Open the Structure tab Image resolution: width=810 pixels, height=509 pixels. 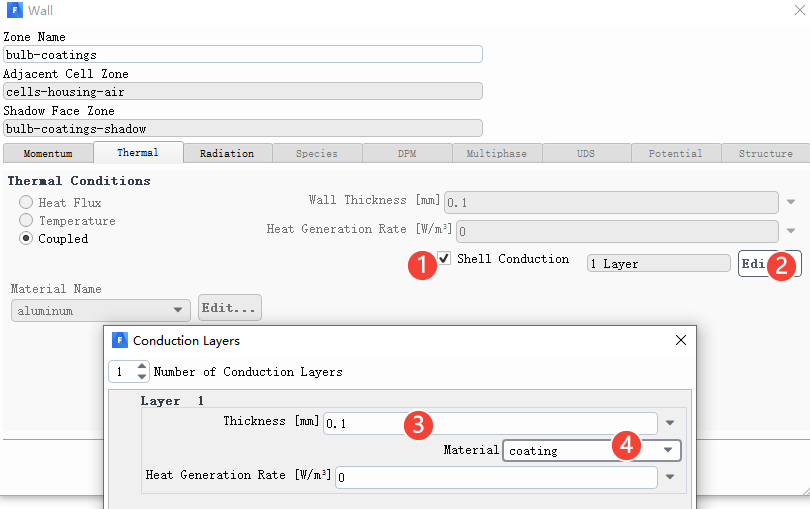[x=766, y=153]
